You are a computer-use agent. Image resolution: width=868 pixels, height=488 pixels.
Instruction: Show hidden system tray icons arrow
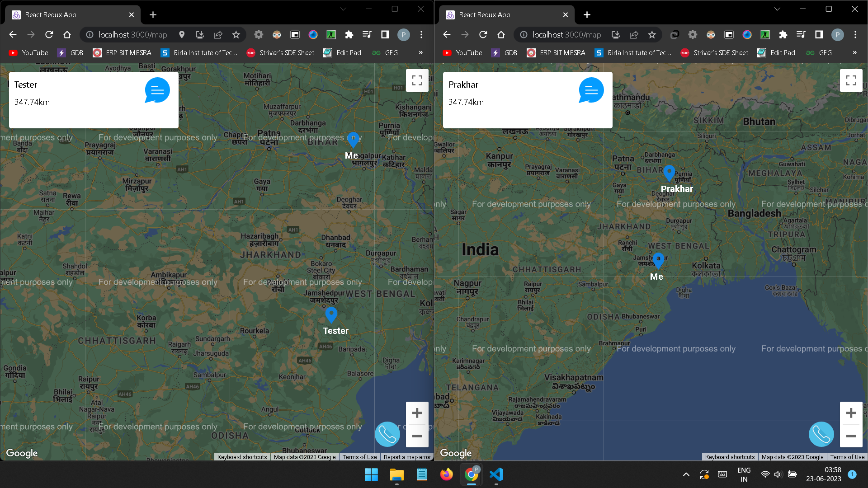(686, 474)
